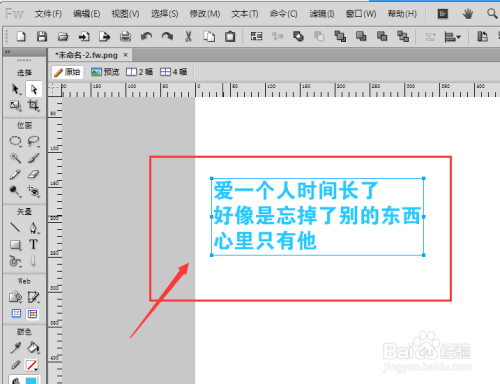Select the Freeform tool
Viewport: 500px width, 384px height.
tap(15, 261)
